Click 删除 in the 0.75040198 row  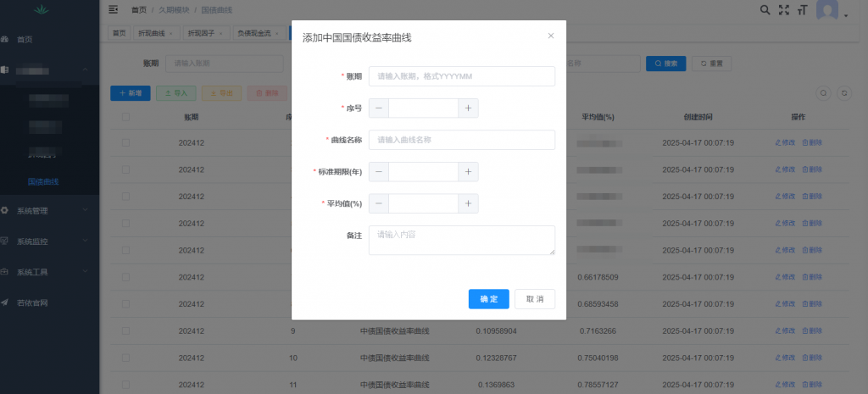click(812, 358)
